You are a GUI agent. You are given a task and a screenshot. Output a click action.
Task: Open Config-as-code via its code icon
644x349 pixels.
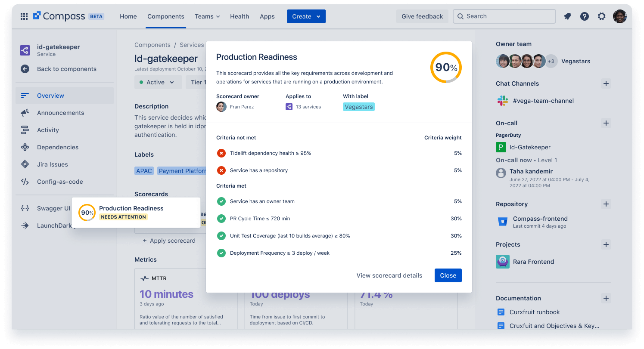pyautogui.click(x=25, y=182)
